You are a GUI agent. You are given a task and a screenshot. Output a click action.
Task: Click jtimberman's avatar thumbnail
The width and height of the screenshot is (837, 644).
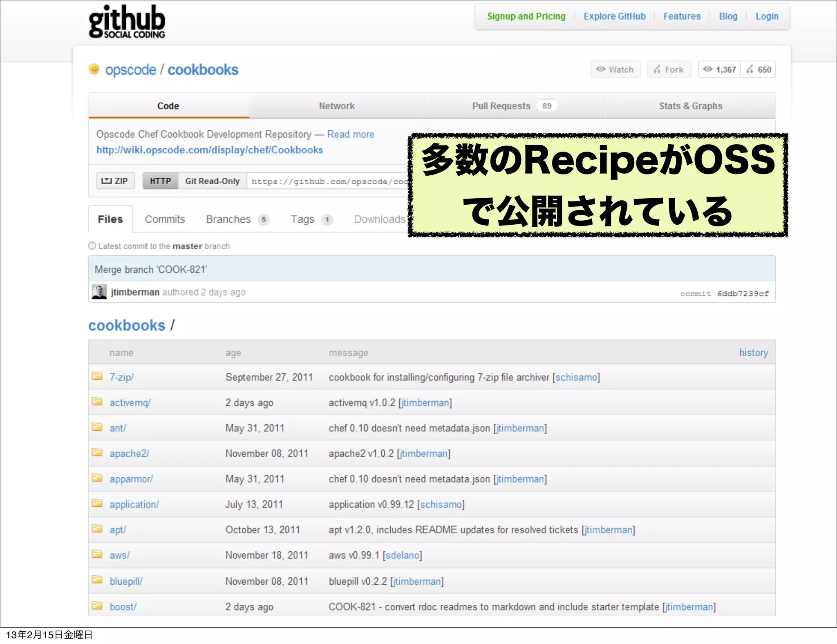tap(99, 292)
